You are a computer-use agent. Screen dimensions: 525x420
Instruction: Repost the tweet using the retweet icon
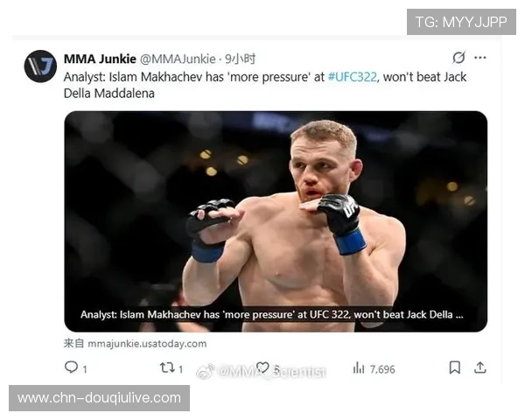(x=167, y=367)
